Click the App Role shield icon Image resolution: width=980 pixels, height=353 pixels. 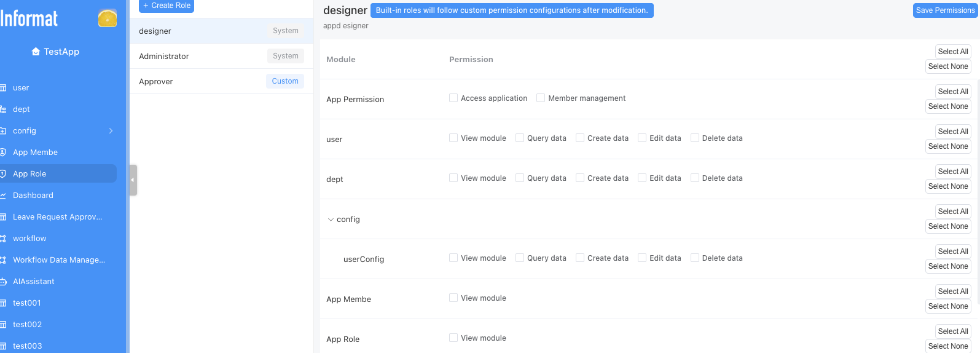tap(3, 174)
